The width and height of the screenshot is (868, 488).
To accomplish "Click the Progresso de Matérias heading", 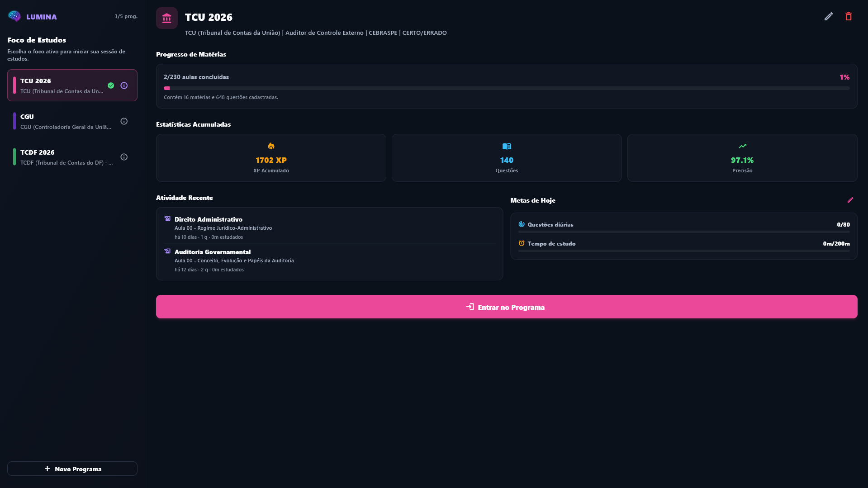I will 191,54.
